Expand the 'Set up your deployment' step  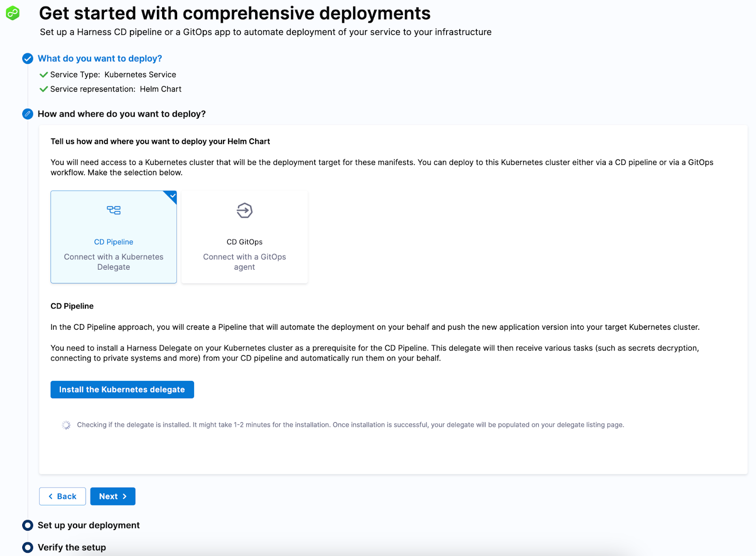[x=89, y=525]
